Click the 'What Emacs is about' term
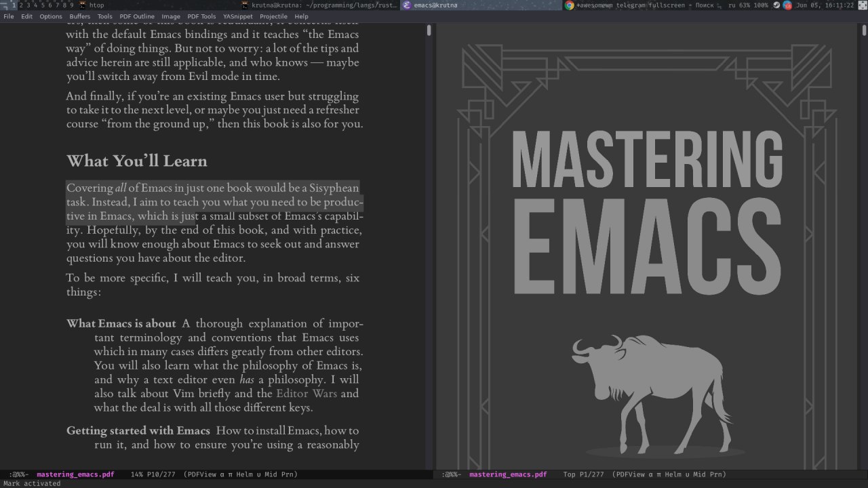The height and width of the screenshot is (488, 868). coord(121,324)
